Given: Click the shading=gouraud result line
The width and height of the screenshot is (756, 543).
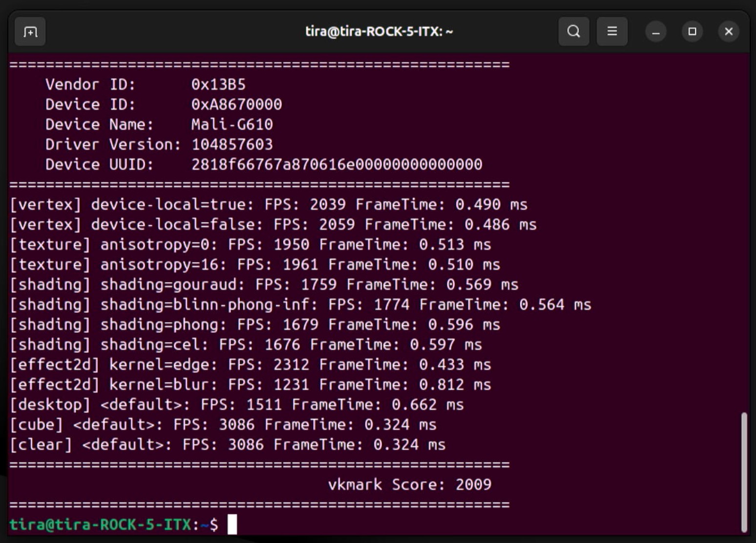Looking at the screenshot, I should 264,285.
